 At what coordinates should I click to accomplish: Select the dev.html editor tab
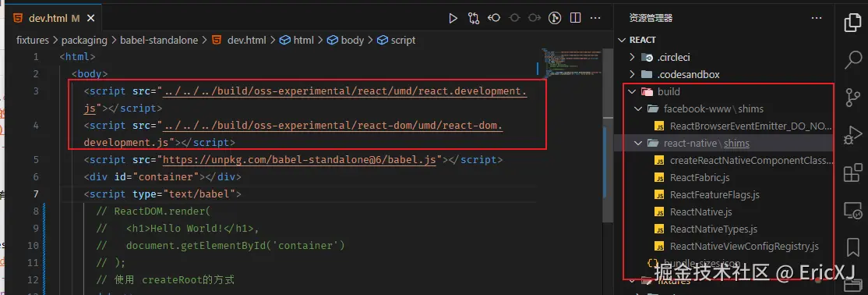coord(55,18)
